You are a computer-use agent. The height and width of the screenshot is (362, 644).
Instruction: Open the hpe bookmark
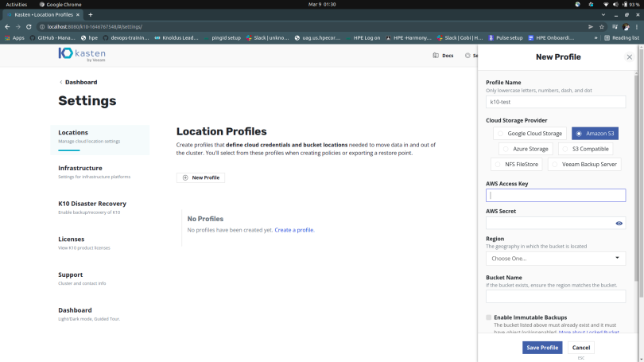point(89,38)
